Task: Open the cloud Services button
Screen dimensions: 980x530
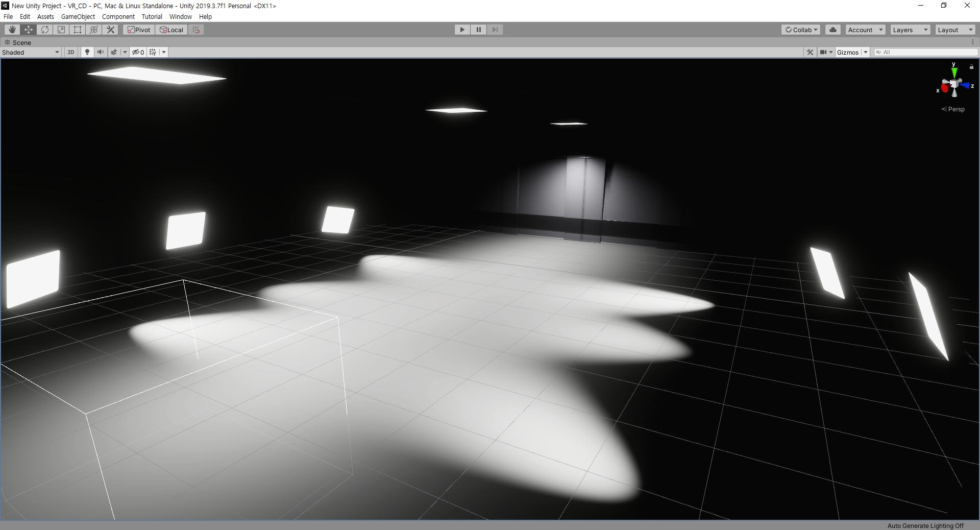Action: pyautogui.click(x=833, y=30)
